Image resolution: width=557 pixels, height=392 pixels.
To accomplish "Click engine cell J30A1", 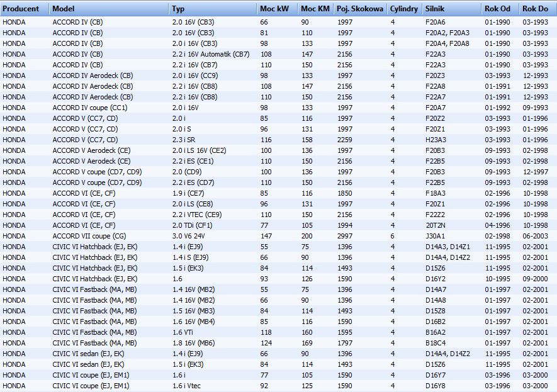I will 435,236.
